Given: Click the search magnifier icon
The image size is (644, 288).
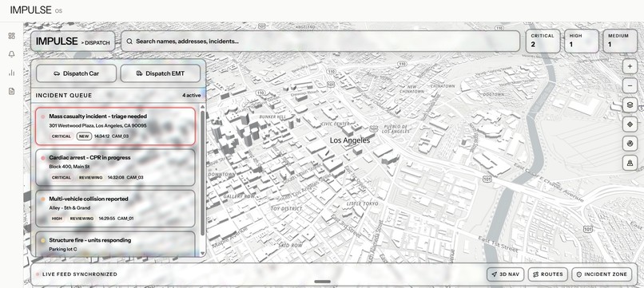Looking at the screenshot, I should point(129,41).
